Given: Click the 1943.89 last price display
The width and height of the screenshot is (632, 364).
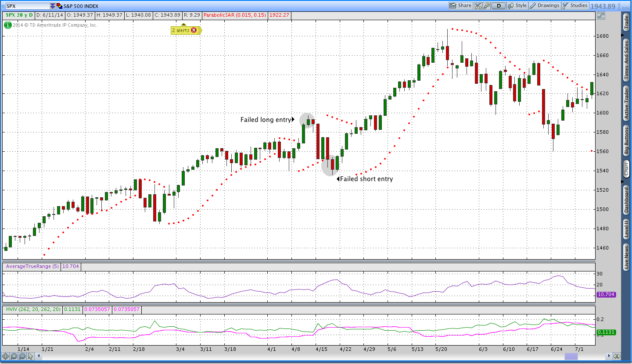Looking at the screenshot, I should 603,6.
